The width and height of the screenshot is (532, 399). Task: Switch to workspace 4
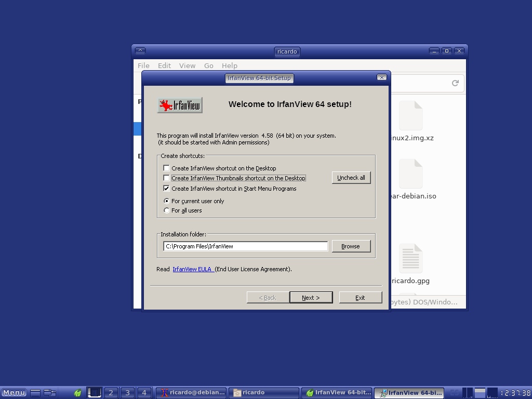pos(144,393)
